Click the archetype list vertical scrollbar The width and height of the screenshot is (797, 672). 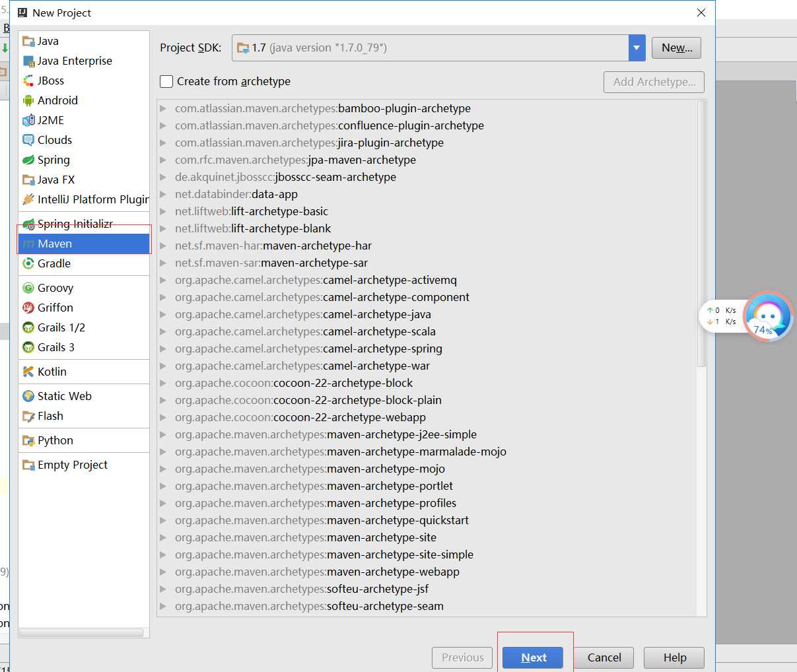click(701, 234)
